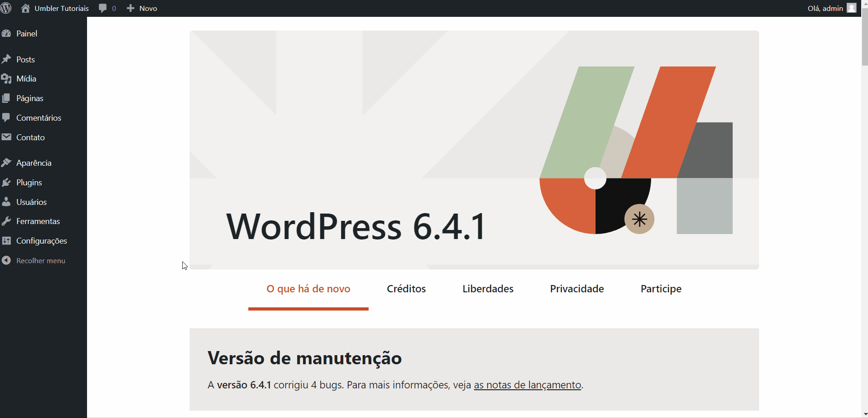Click the Usuários users icon

point(7,202)
